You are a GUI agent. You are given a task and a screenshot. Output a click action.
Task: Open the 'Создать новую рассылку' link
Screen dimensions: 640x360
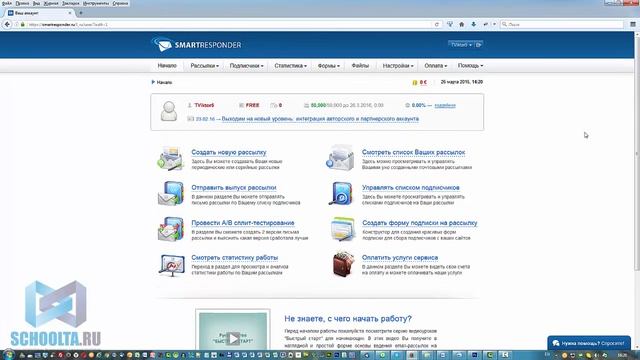229,152
